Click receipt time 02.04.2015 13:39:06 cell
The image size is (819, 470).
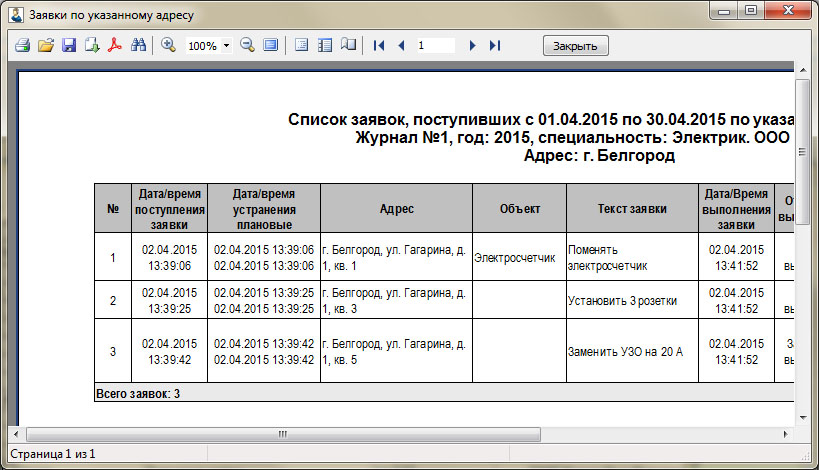[169, 257]
